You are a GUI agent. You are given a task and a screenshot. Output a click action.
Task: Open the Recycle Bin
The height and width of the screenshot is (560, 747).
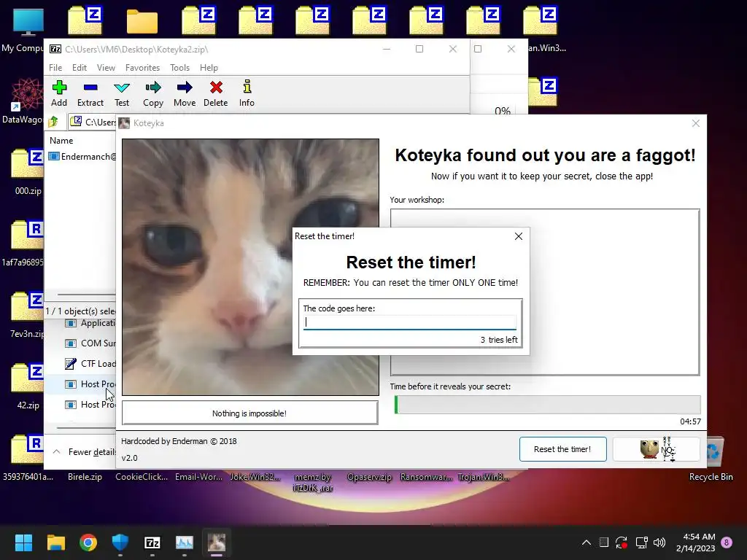(711, 459)
